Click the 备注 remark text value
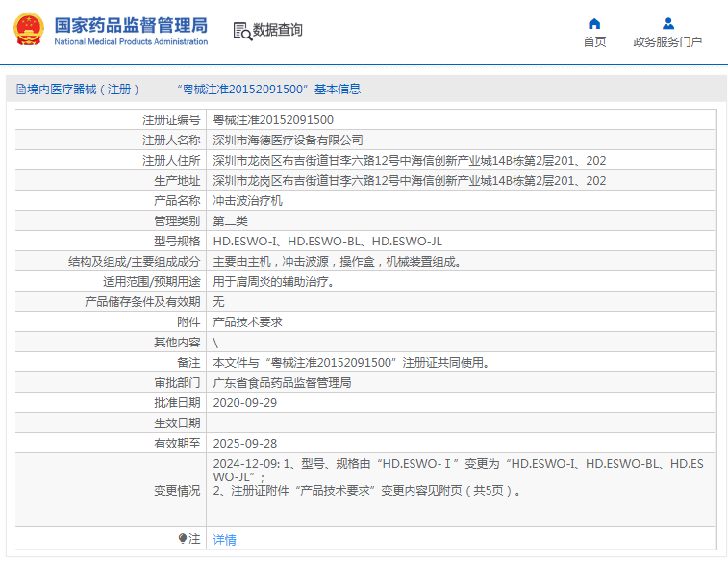This screenshot has width=728, height=563. click(351, 362)
